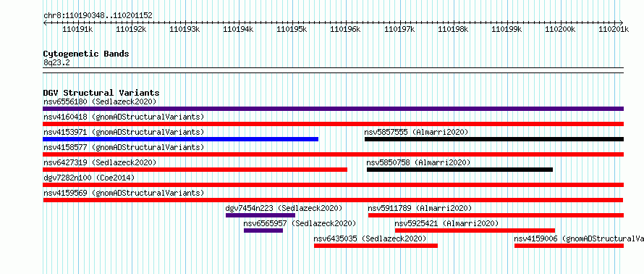Open the dgv7282n100 (Coe2014) label

pos(89,178)
